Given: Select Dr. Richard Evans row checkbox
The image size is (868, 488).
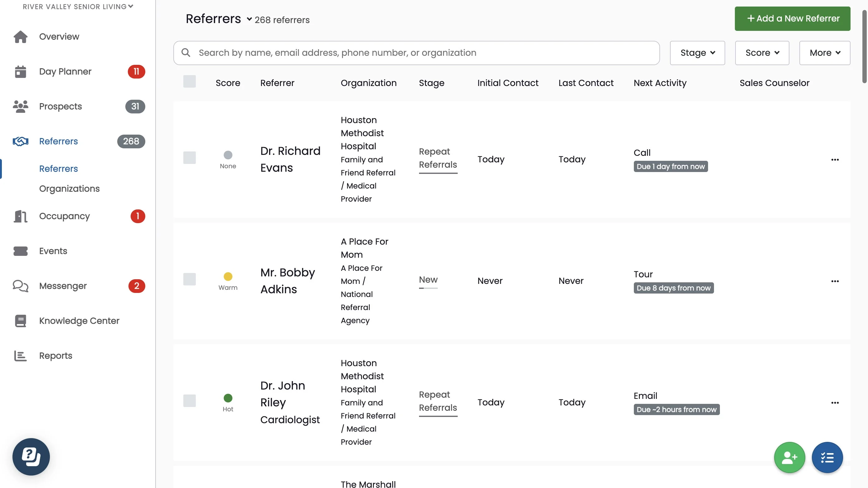Looking at the screenshot, I should [x=189, y=158].
